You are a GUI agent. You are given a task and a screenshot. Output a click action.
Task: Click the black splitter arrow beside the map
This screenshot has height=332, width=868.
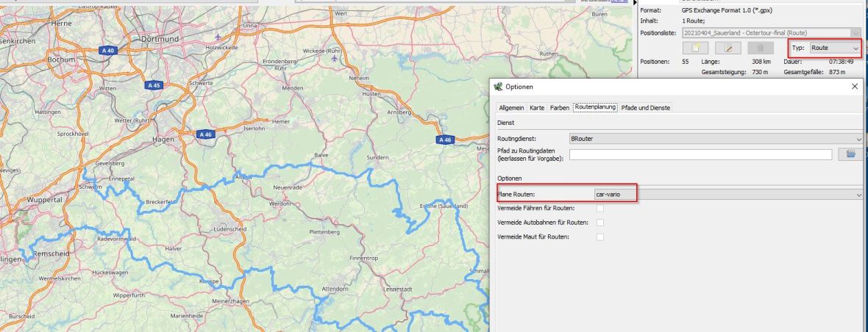point(635,3)
